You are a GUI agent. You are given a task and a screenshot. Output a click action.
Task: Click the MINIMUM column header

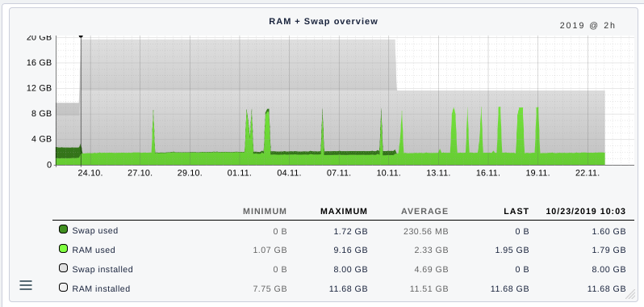[x=265, y=211]
